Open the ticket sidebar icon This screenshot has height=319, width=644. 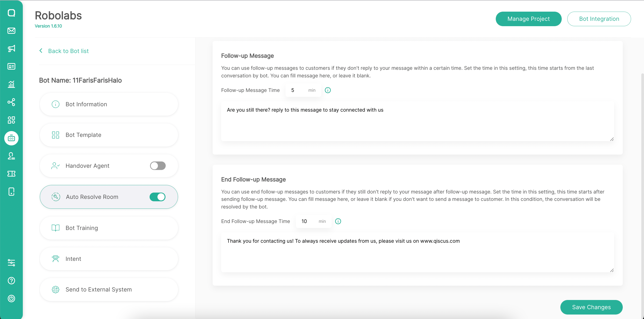pyautogui.click(x=11, y=174)
